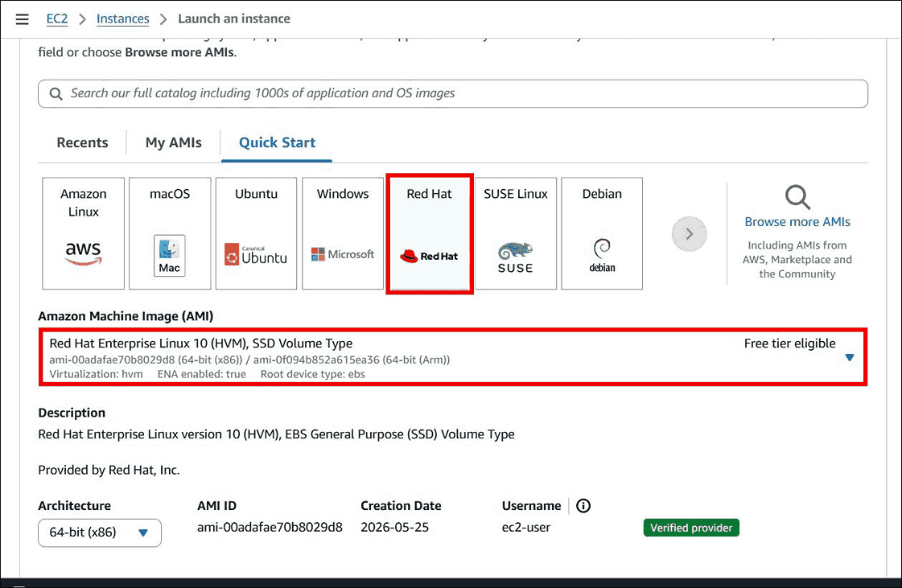Select the macOS AMI tile
The image size is (902, 588).
tap(170, 233)
